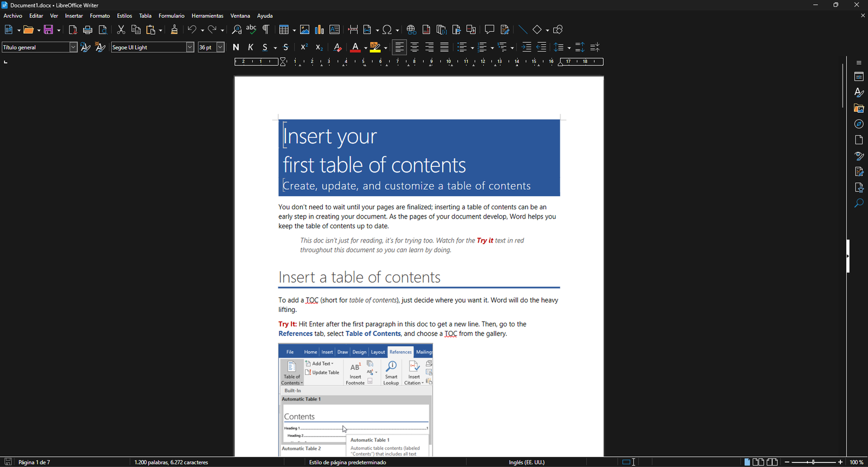
Task: Copy the selection to clipboard
Action: 136,30
